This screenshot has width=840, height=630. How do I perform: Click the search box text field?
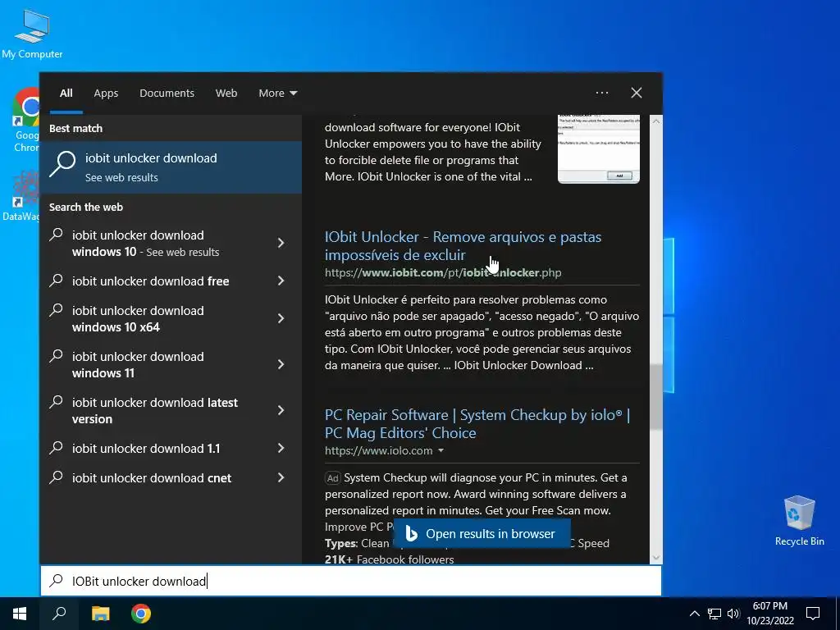[x=351, y=581]
